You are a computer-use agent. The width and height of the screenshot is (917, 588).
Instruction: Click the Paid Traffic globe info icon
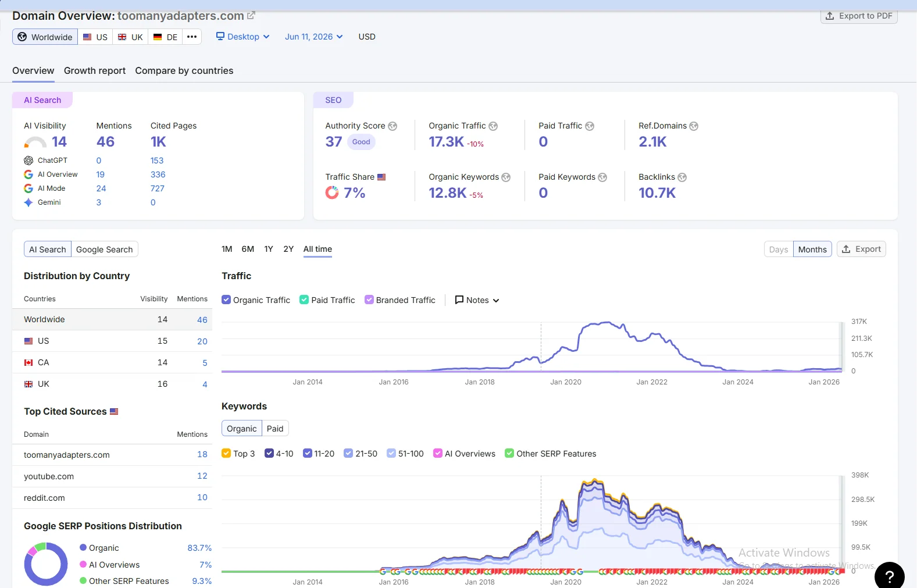pos(590,126)
